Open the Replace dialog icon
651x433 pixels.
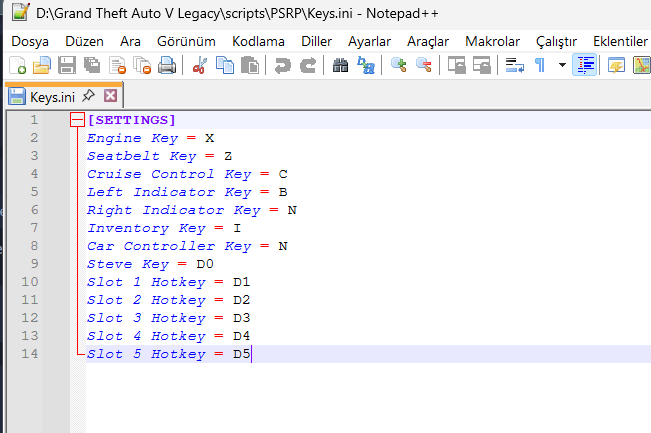[366, 65]
